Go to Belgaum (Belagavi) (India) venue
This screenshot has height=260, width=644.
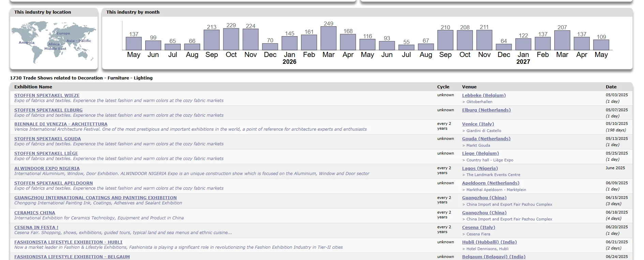coord(494,257)
